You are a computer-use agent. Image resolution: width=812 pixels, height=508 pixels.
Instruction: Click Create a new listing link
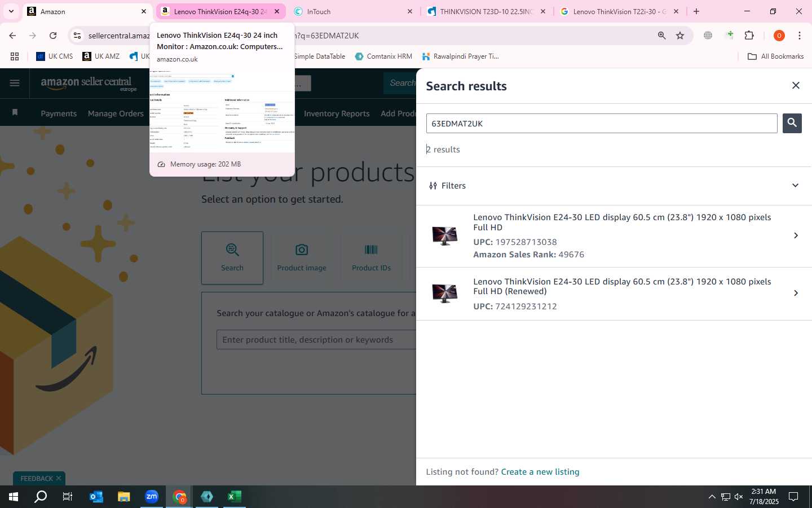click(540, 472)
